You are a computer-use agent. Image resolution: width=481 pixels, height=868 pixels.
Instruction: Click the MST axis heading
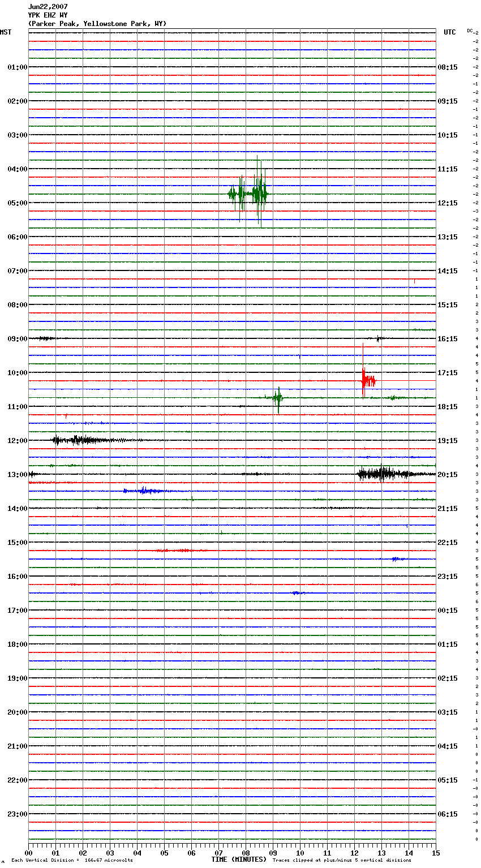(x=6, y=32)
